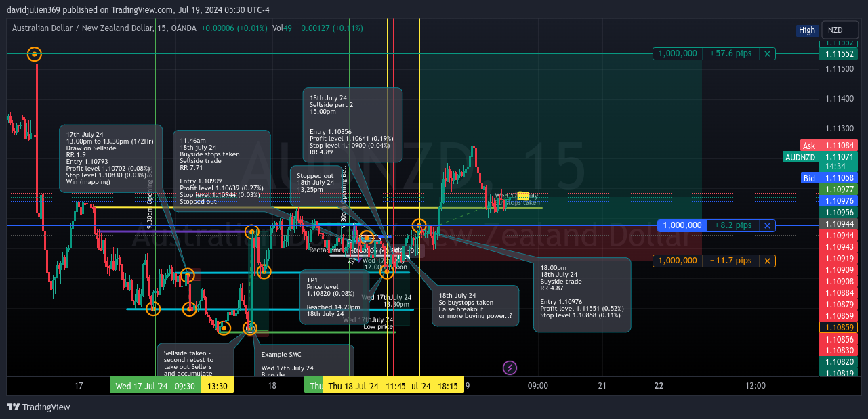The width and height of the screenshot is (868, 419).
Task: Click the Ask price tag
Action: pyautogui.click(x=809, y=146)
